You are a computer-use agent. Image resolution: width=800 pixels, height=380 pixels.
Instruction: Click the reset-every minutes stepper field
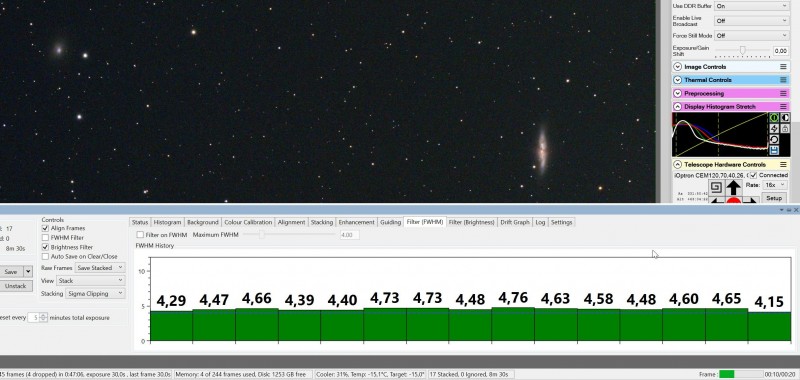coord(38,318)
